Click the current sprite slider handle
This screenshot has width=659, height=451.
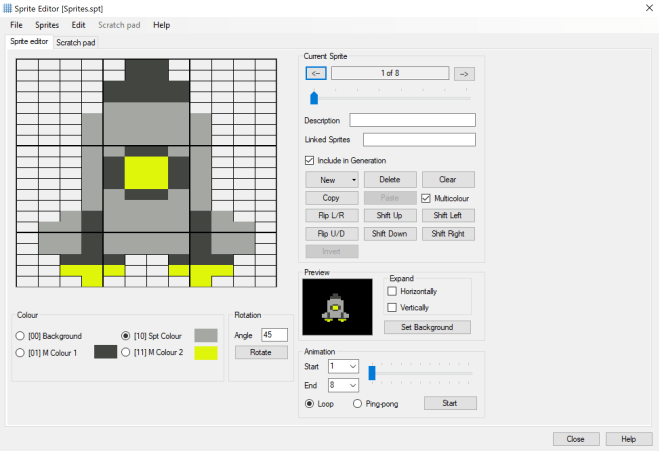(x=314, y=97)
